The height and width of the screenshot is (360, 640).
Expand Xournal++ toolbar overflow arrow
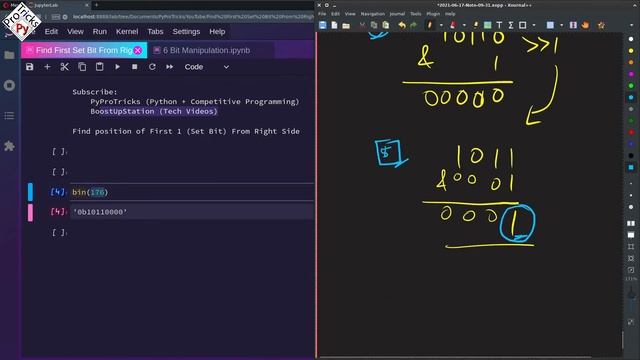631,25
